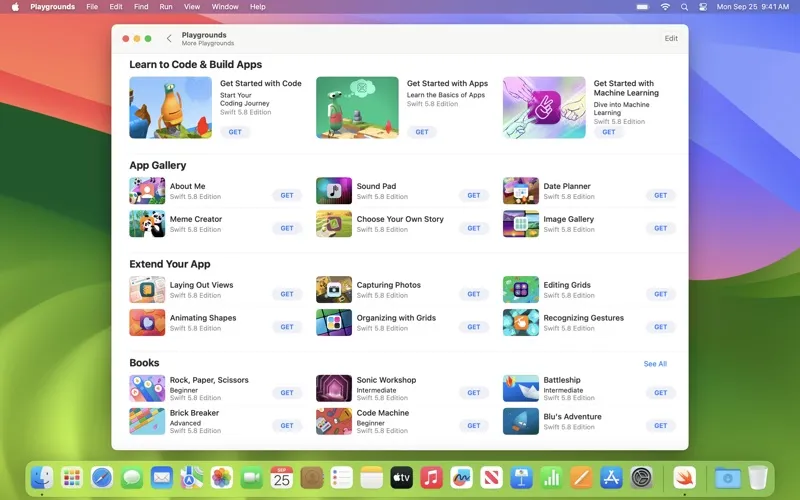Screen dimensions: 800x500
Task: Click GET next to Meme Creator
Action: [x=287, y=228]
